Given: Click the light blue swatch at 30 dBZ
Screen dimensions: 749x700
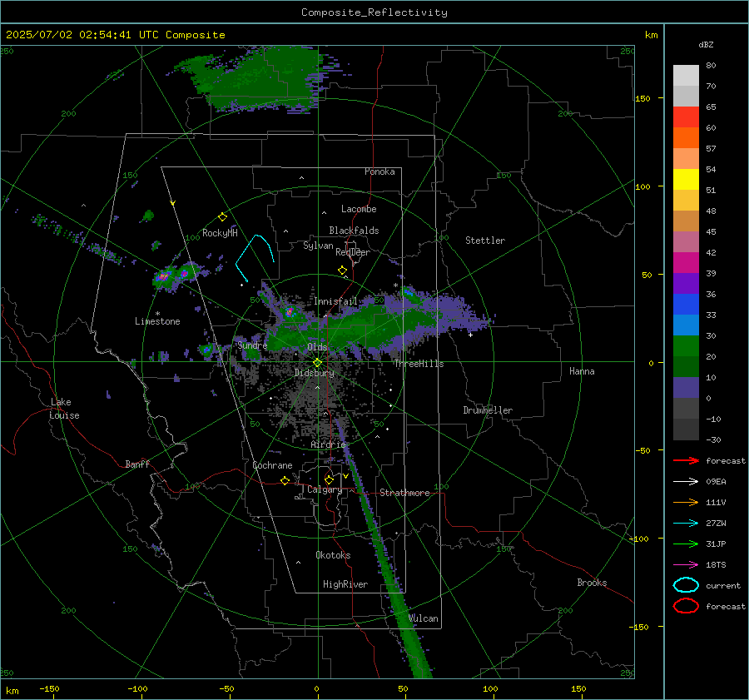Looking at the screenshot, I should [x=686, y=325].
